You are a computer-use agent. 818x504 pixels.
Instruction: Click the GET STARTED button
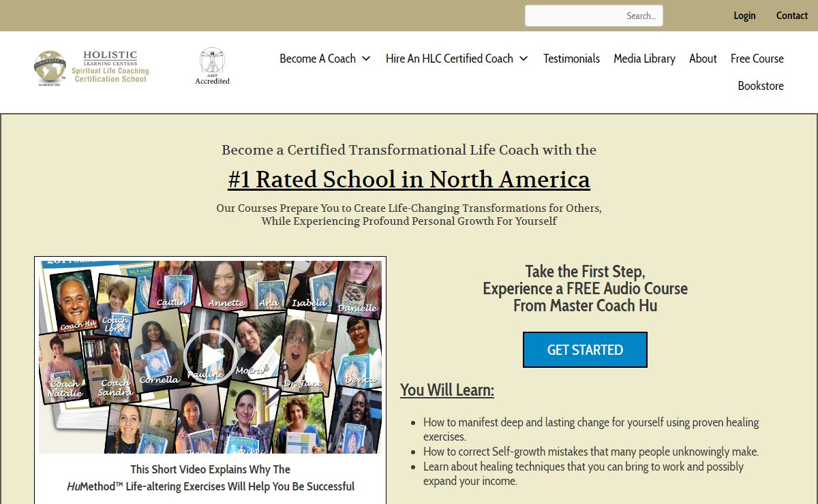click(x=585, y=350)
